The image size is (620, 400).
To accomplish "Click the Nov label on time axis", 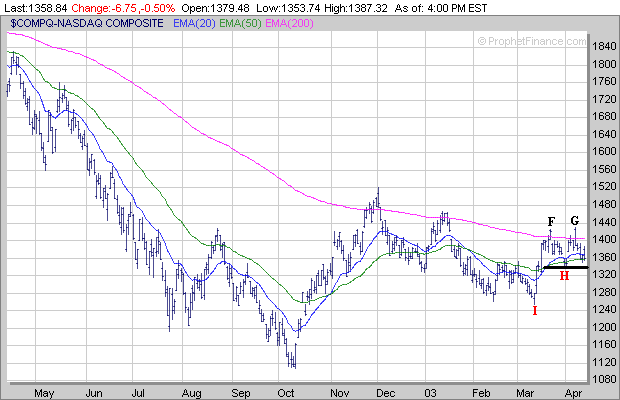I will pyautogui.click(x=340, y=393).
